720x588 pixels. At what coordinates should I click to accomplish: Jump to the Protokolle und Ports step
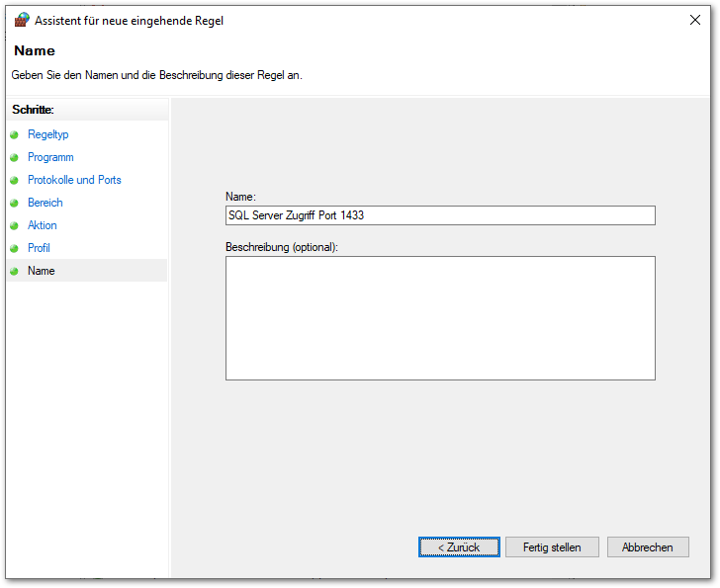point(74,180)
